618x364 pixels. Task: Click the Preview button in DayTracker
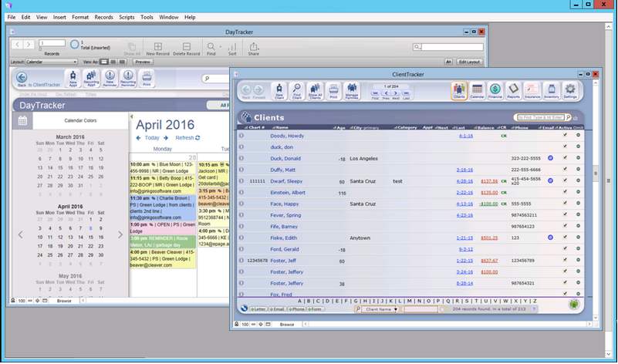143,62
